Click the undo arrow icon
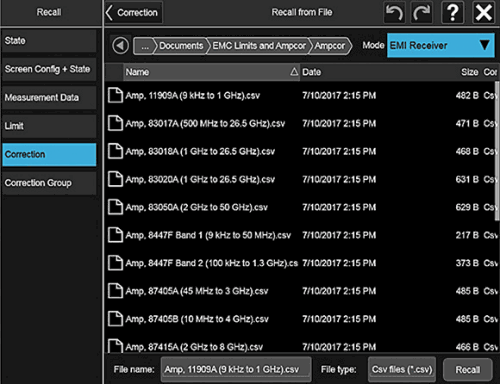Viewport: 500px width, 384px height. [394, 13]
